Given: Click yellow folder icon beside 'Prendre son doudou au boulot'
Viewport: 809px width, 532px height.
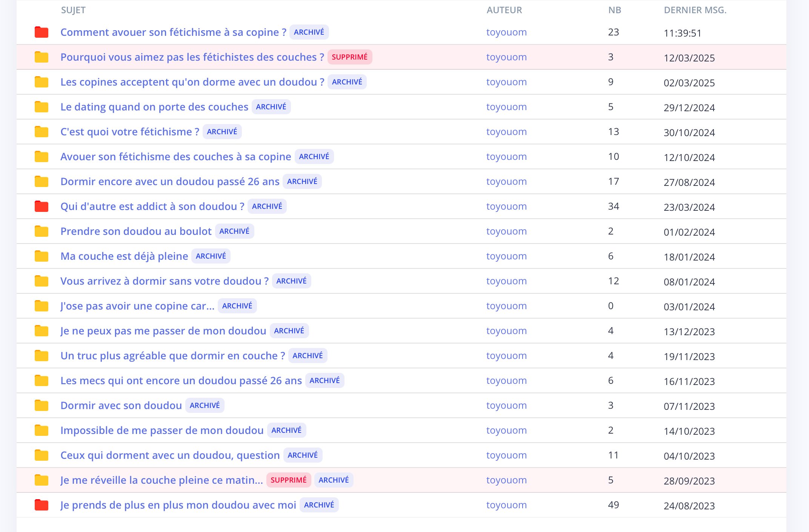Looking at the screenshot, I should 42,232.
